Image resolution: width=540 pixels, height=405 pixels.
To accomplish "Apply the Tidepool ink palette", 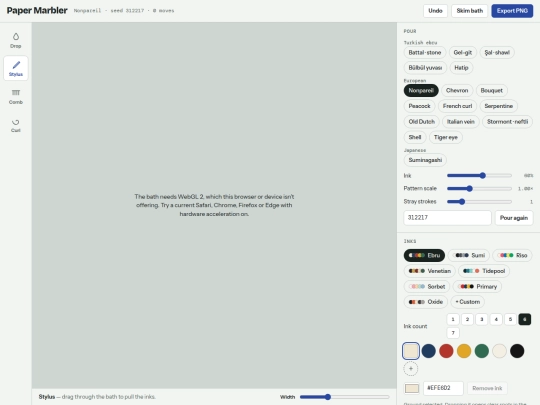I will [484, 271].
